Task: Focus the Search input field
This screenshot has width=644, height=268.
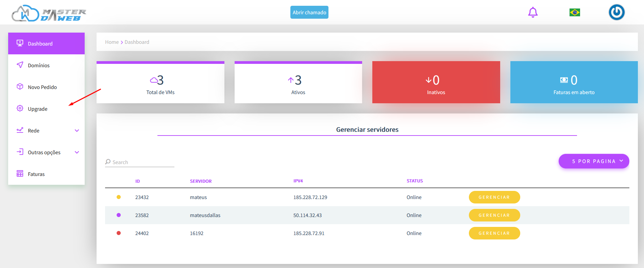Action: click(x=140, y=162)
